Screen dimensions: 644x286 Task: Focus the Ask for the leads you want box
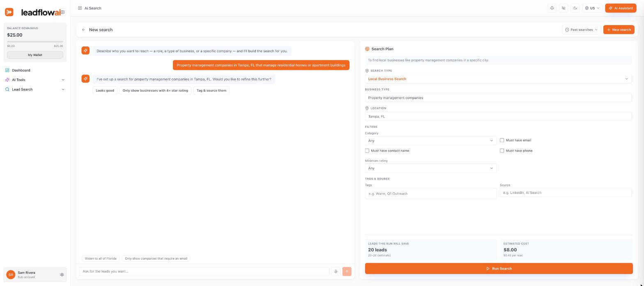(204, 272)
